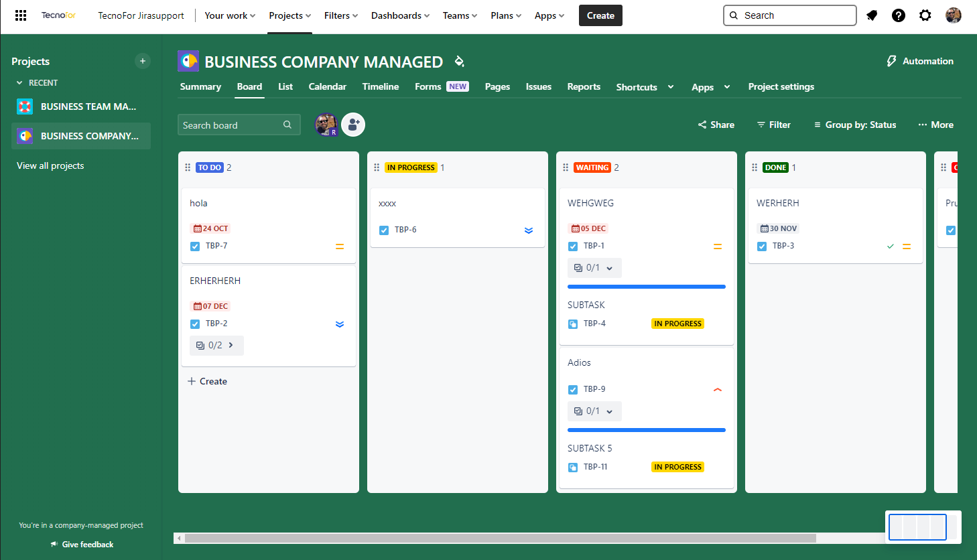Click the add people icon on board
Screen dimensions: 977x560
coord(353,125)
